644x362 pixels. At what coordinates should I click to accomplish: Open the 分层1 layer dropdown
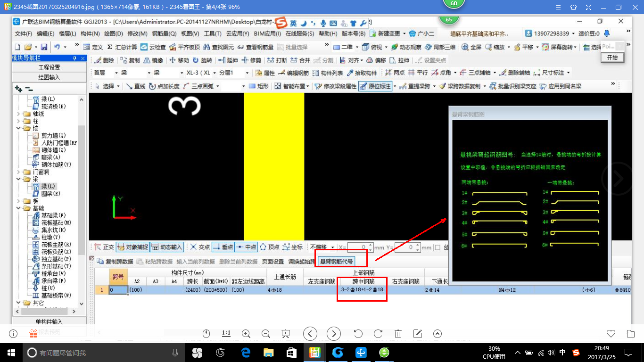[x=248, y=73]
